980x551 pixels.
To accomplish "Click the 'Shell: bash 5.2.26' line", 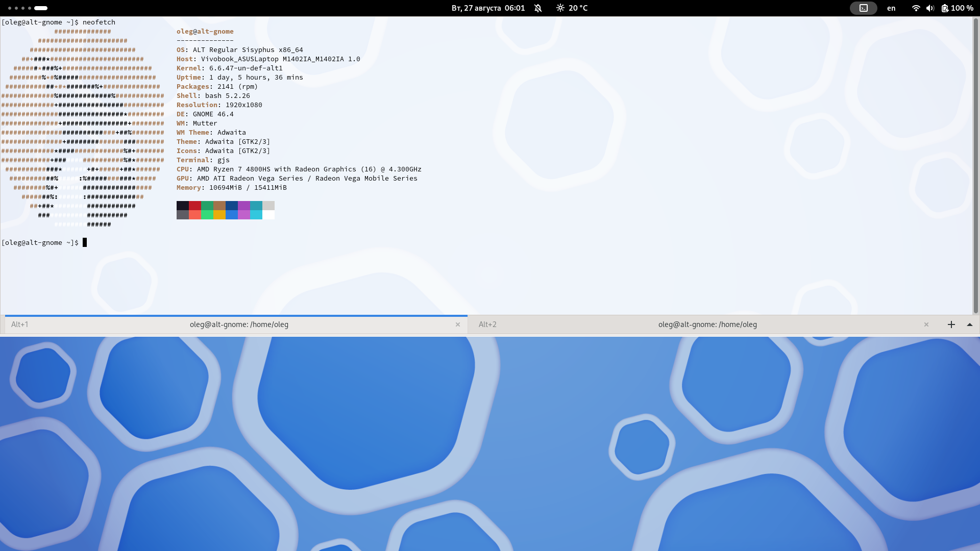I will [213, 96].
